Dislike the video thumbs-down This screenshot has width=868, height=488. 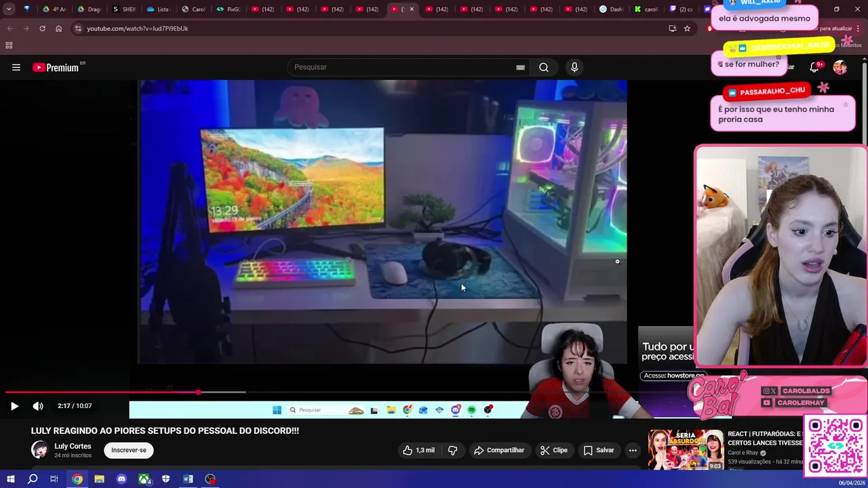pos(452,450)
